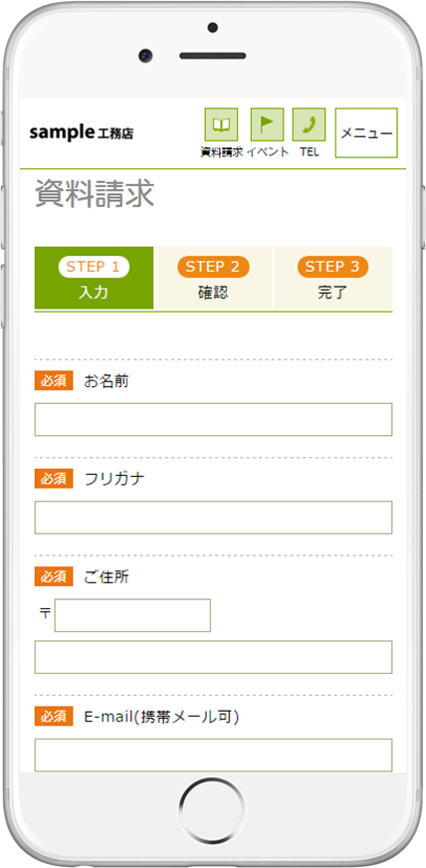Select the STEP 3 完了 tab
This screenshot has height=868, width=426.
coord(333,278)
